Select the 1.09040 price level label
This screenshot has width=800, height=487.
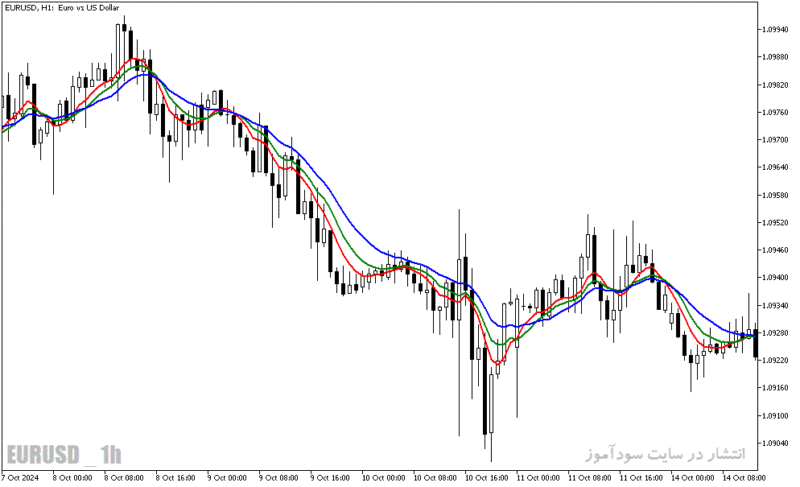[x=775, y=444]
